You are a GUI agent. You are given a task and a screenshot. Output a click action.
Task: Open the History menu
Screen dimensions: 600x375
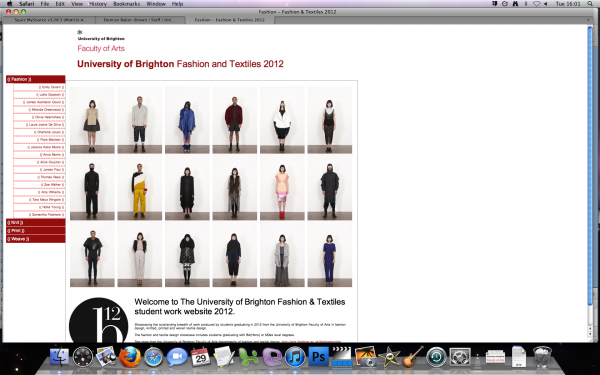coord(98,4)
